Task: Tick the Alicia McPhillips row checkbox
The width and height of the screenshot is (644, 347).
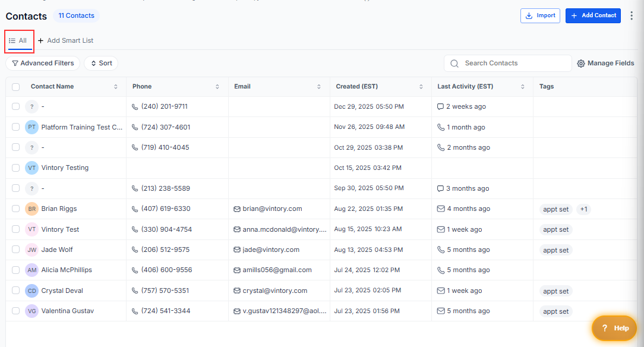Action: [16, 270]
